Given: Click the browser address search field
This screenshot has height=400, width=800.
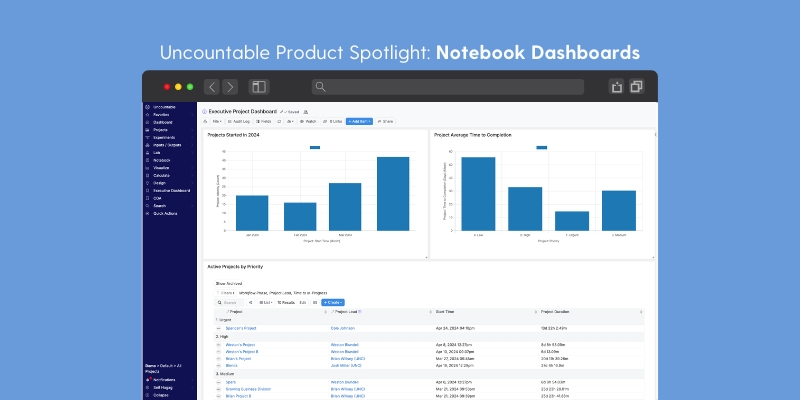Looking at the screenshot, I should click(447, 87).
